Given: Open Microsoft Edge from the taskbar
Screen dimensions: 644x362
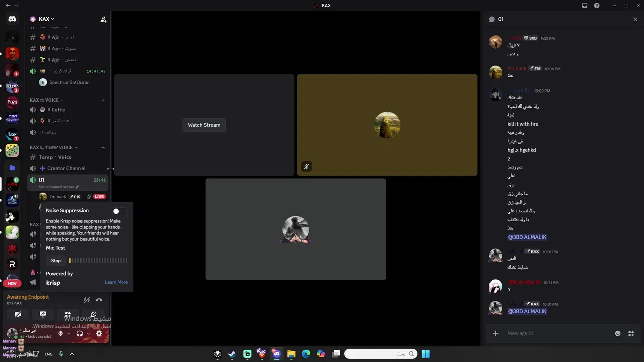Looking at the screenshot, I should coord(306,354).
